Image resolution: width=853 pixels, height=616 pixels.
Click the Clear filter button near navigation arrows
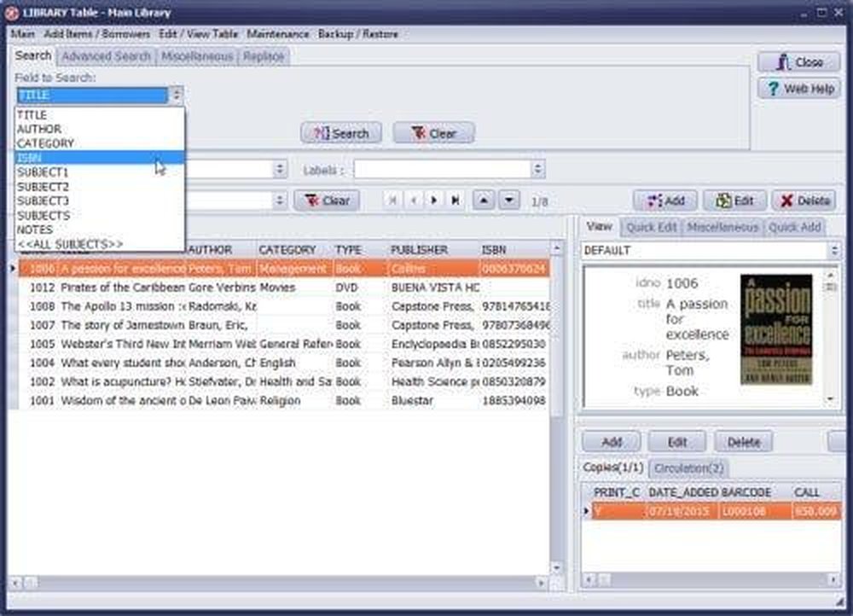click(327, 200)
